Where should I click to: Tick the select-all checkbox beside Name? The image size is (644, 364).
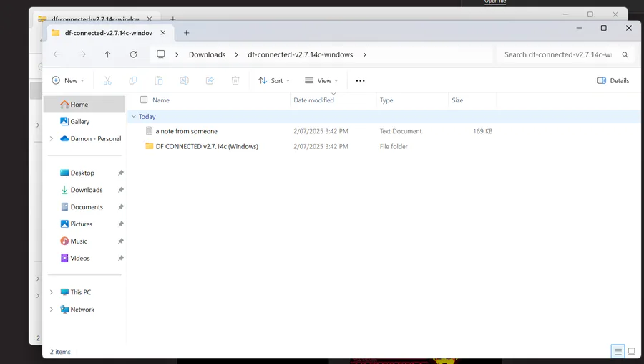pyautogui.click(x=144, y=100)
